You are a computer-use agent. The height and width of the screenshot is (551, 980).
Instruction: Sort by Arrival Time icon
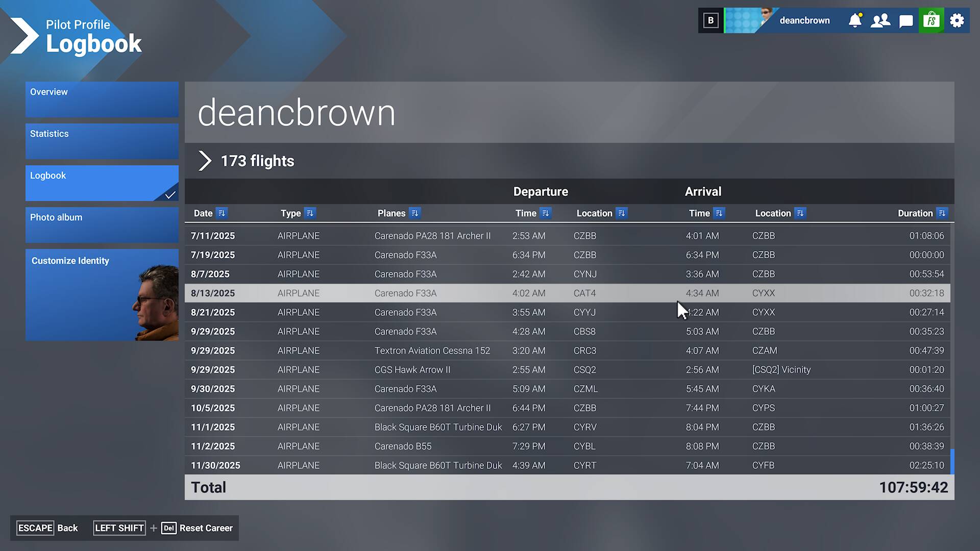coord(719,213)
